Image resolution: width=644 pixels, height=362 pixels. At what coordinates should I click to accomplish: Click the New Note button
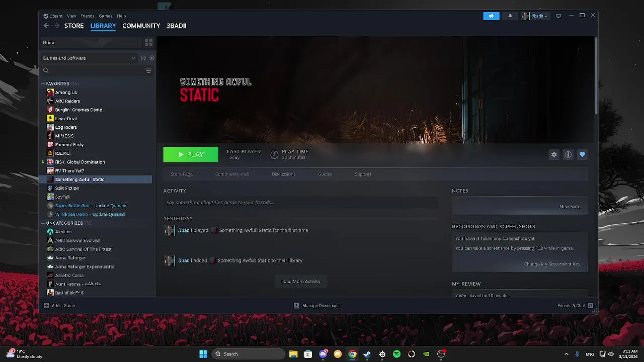pyautogui.click(x=570, y=207)
